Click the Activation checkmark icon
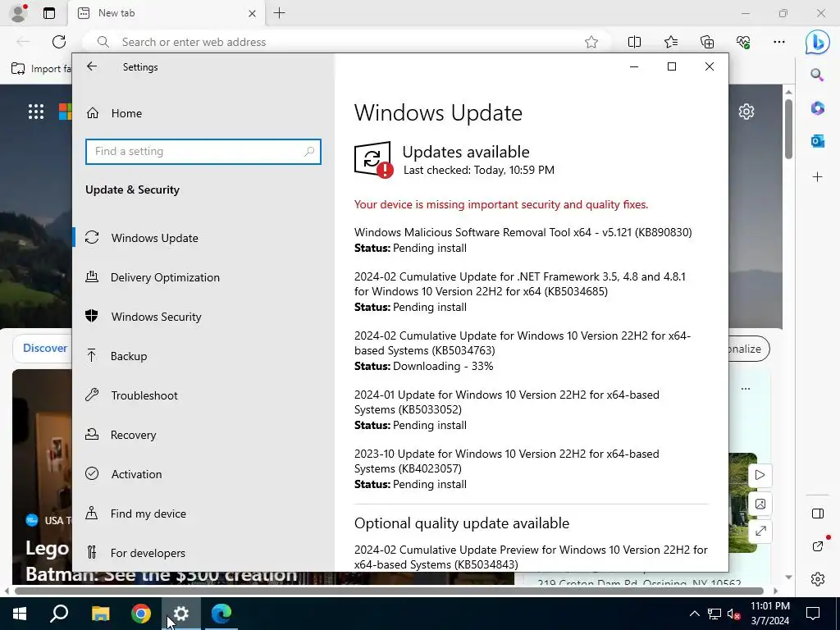Image resolution: width=840 pixels, height=630 pixels. click(92, 473)
